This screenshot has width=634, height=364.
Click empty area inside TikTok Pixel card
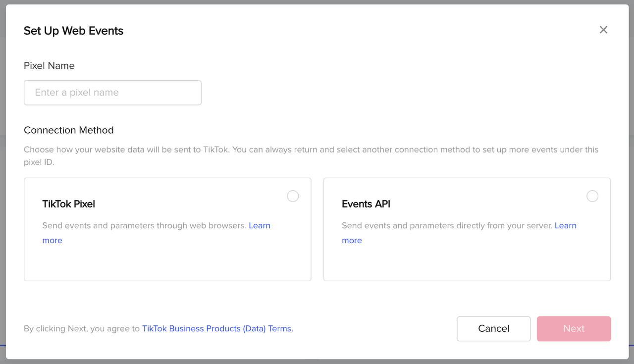point(167,262)
